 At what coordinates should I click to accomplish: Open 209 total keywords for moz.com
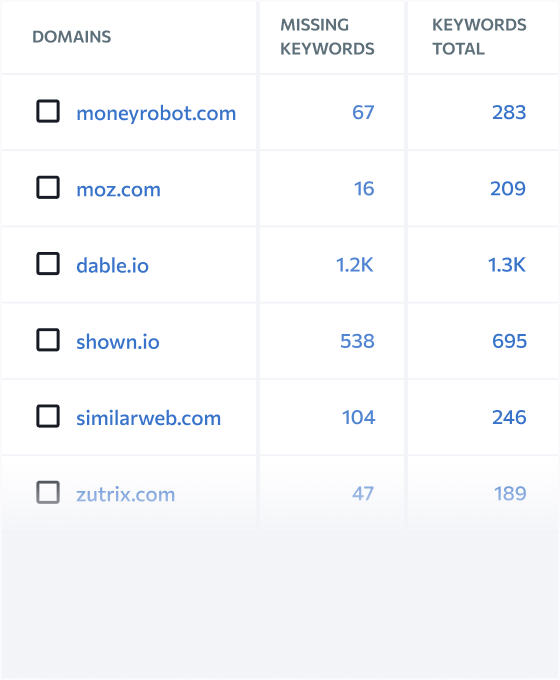[508, 189]
